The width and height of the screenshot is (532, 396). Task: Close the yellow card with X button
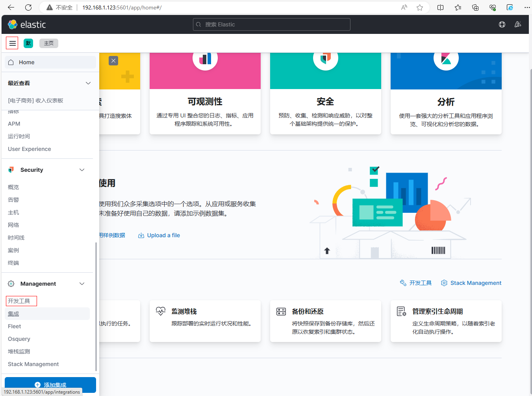(113, 61)
